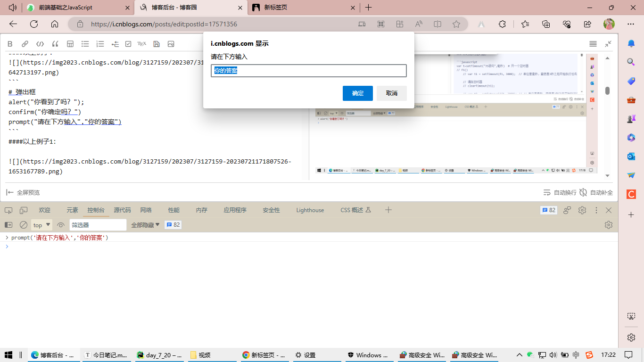Image resolution: width=644 pixels, height=362 pixels.
Task: Cancel the prompt dialog
Action: point(392,93)
